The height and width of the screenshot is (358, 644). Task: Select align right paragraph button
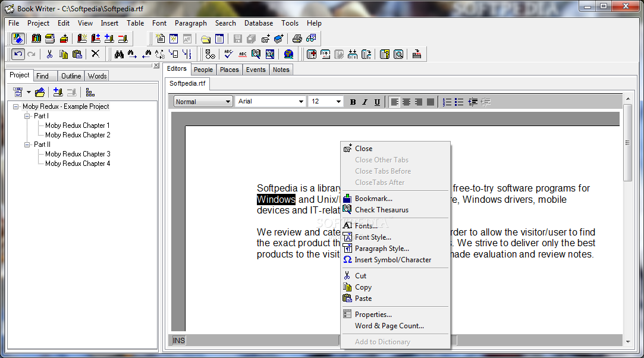pos(418,102)
